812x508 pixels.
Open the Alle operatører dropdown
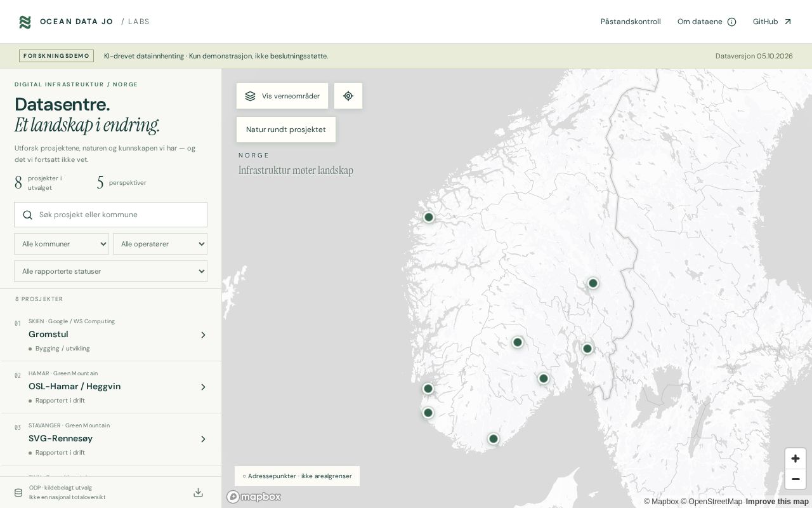pos(160,244)
